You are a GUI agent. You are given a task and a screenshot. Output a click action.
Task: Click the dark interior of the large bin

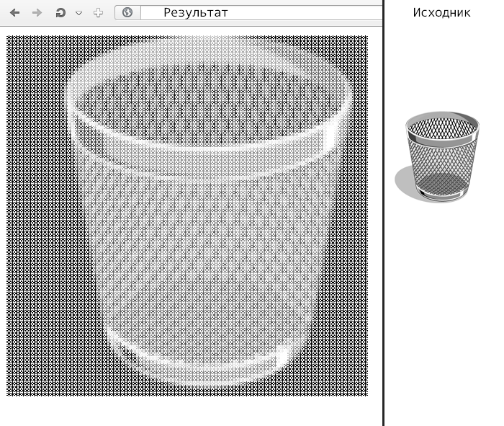[209, 108]
